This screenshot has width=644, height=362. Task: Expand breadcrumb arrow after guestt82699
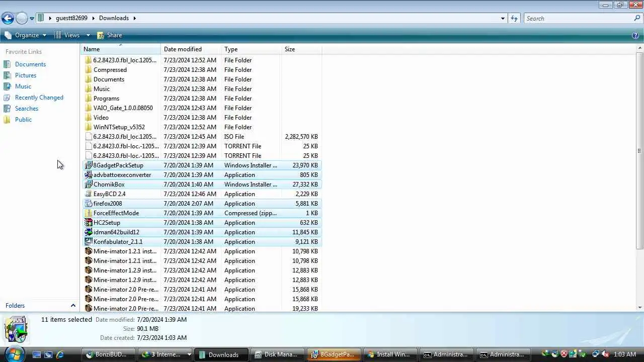pos(93,18)
